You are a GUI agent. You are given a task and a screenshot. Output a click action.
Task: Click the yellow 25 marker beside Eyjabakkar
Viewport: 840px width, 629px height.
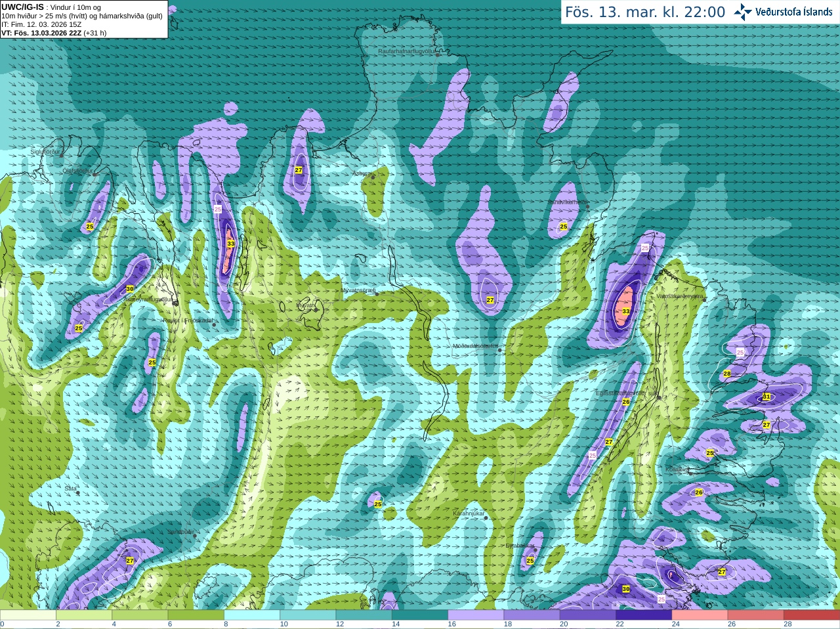(530, 561)
